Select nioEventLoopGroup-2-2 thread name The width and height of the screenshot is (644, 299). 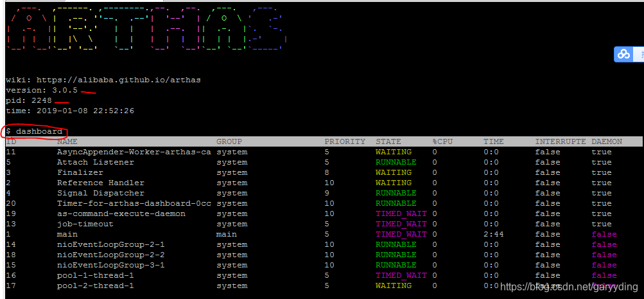pyautogui.click(x=111, y=255)
